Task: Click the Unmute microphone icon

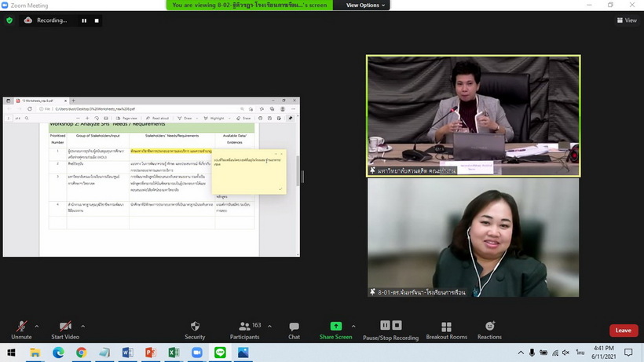Action: [21, 327]
